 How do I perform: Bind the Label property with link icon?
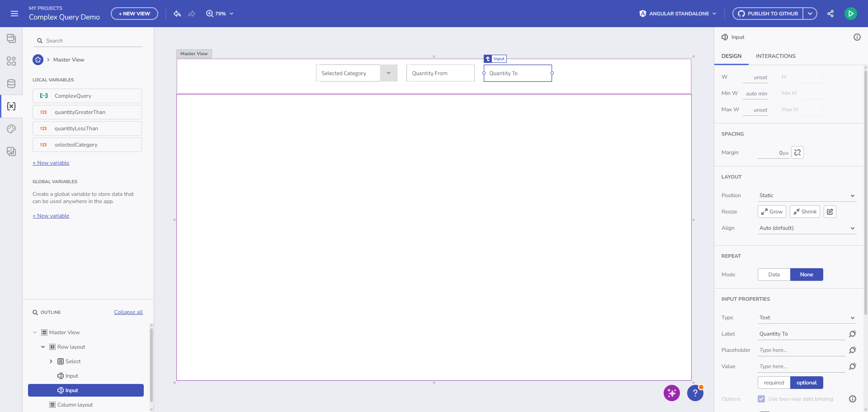(852, 334)
